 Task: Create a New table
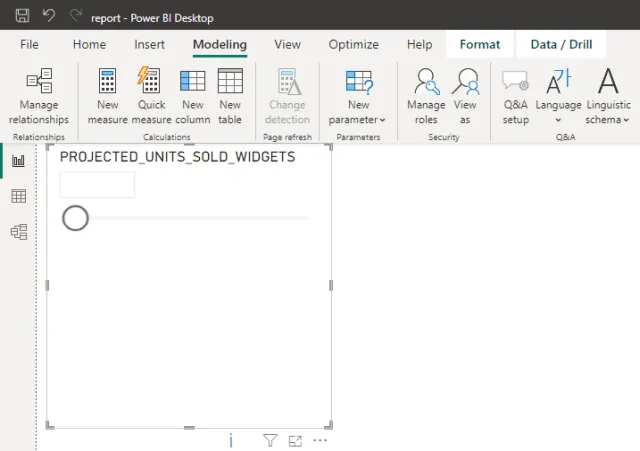pos(230,97)
